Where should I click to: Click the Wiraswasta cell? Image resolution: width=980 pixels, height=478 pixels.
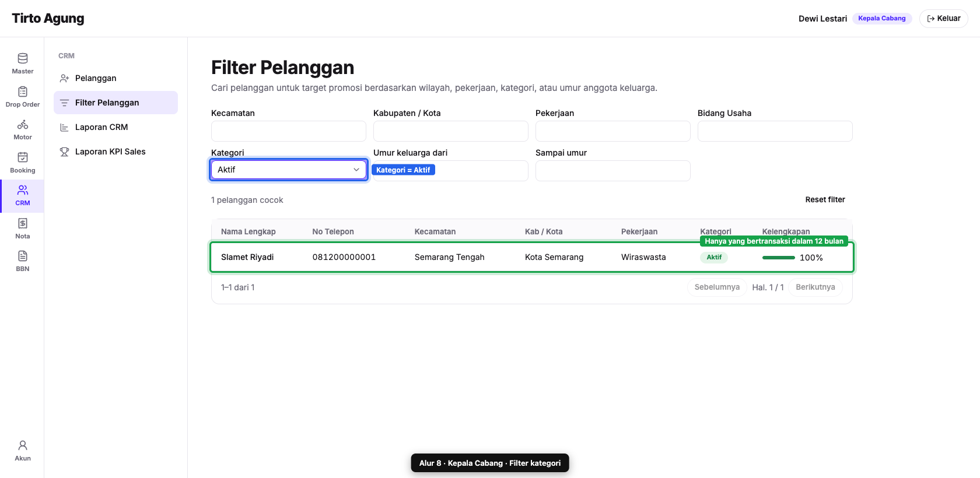(x=643, y=257)
